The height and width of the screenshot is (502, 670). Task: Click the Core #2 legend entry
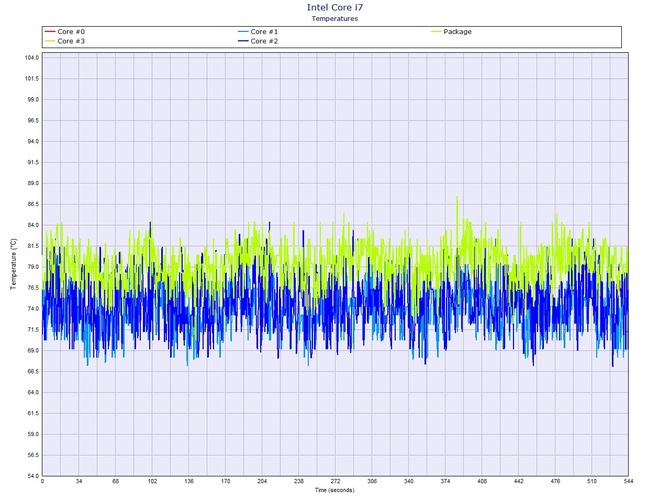258,41
